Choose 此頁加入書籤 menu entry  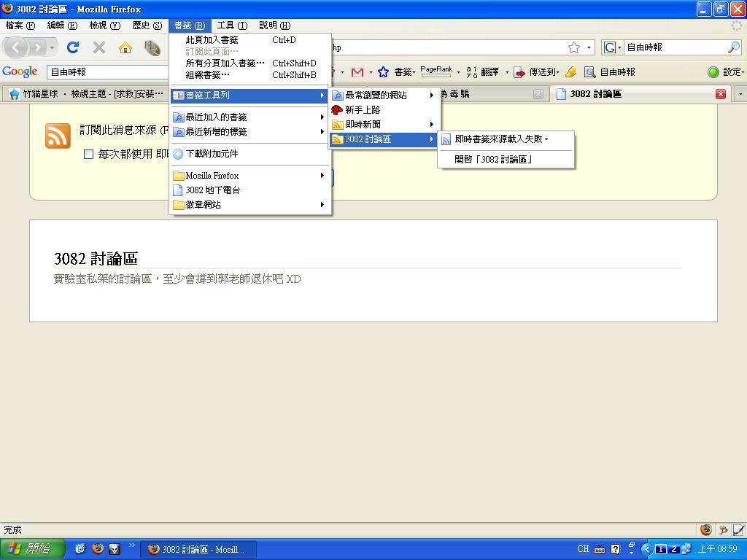click(x=250, y=40)
